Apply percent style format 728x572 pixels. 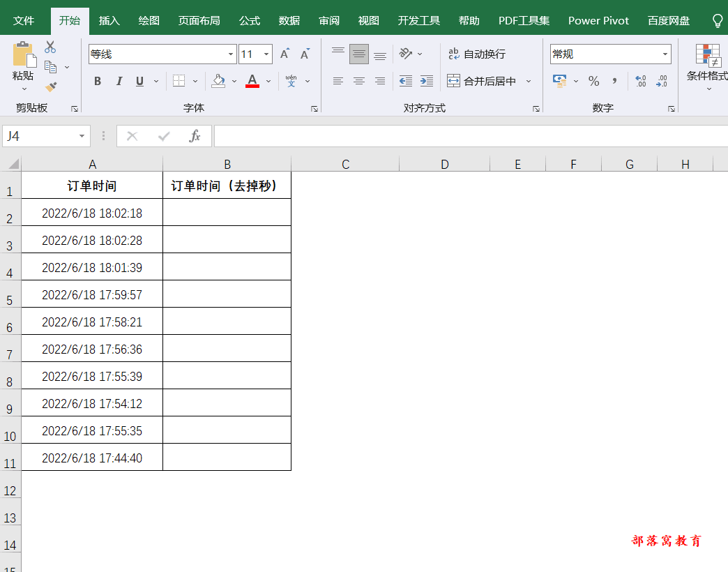tap(594, 81)
